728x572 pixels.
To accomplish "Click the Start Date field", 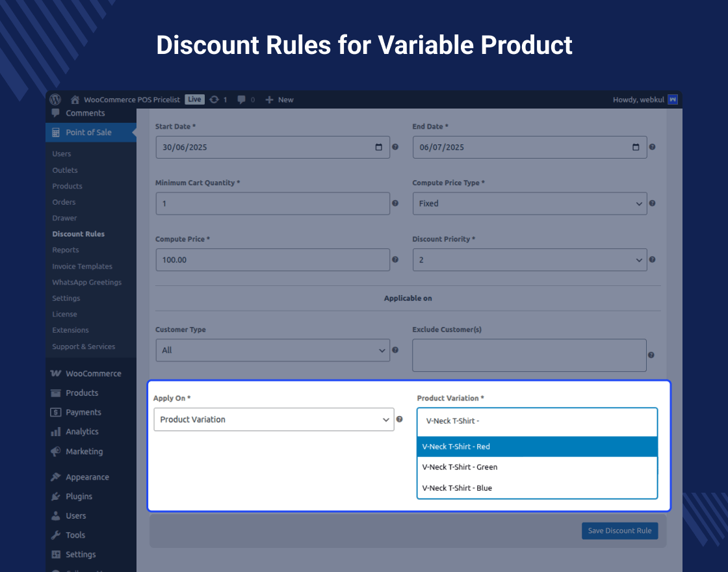I will point(272,147).
